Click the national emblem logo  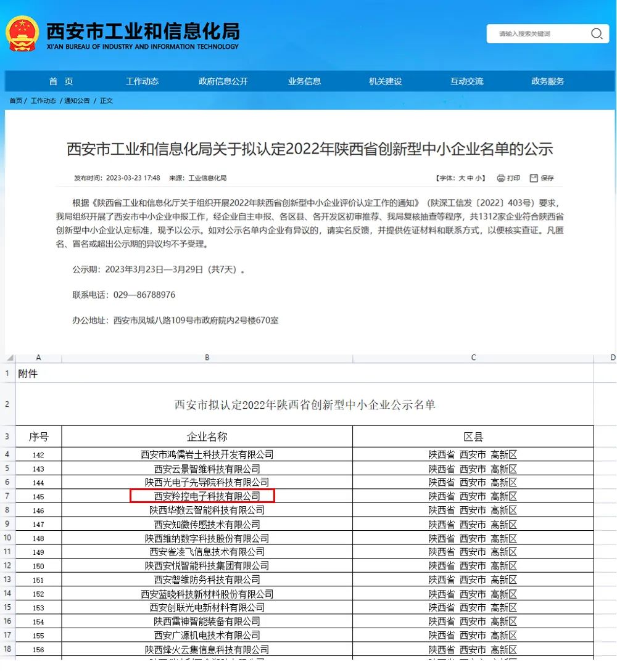tap(22, 33)
